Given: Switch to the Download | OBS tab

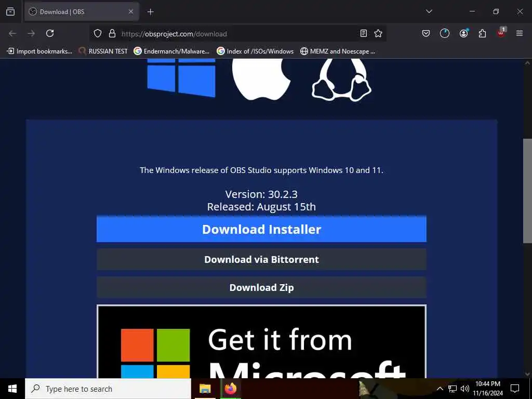Looking at the screenshot, I should [x=82, y=12].
